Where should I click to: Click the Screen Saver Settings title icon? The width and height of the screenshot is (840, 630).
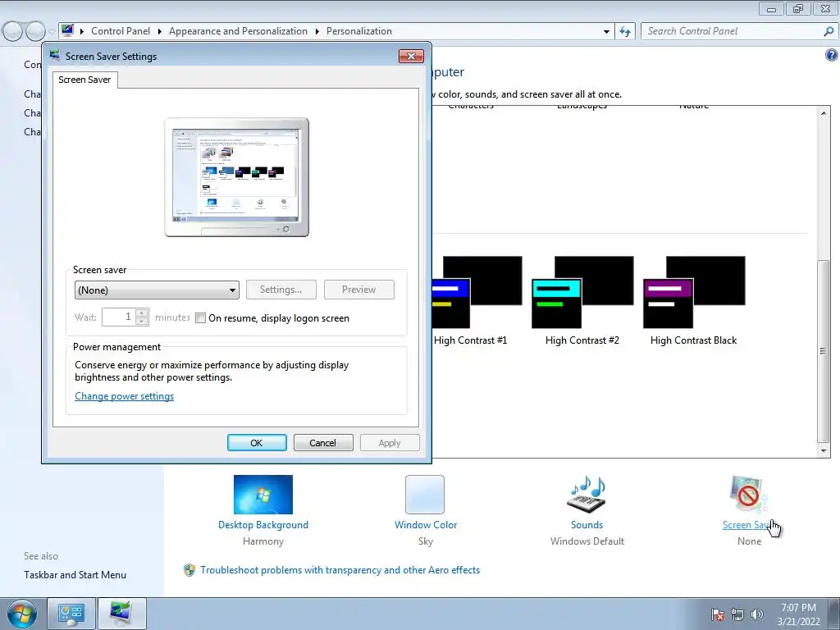point(55,55)
